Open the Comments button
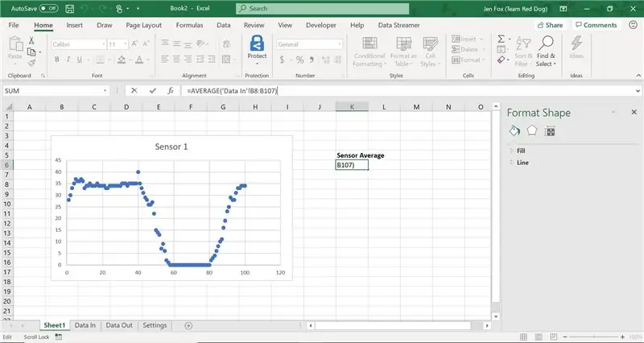The width and height of the screenshot is (644, 343). 596,25
